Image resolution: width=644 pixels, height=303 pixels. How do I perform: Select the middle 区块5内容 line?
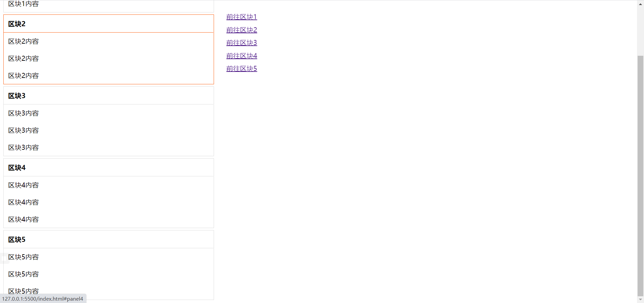pos(23,274)
